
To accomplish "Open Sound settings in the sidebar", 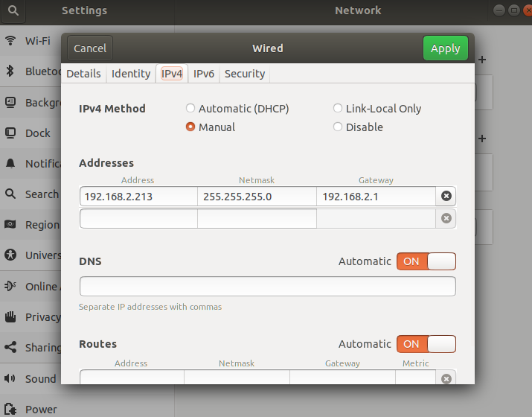I will tap(31, 378).
